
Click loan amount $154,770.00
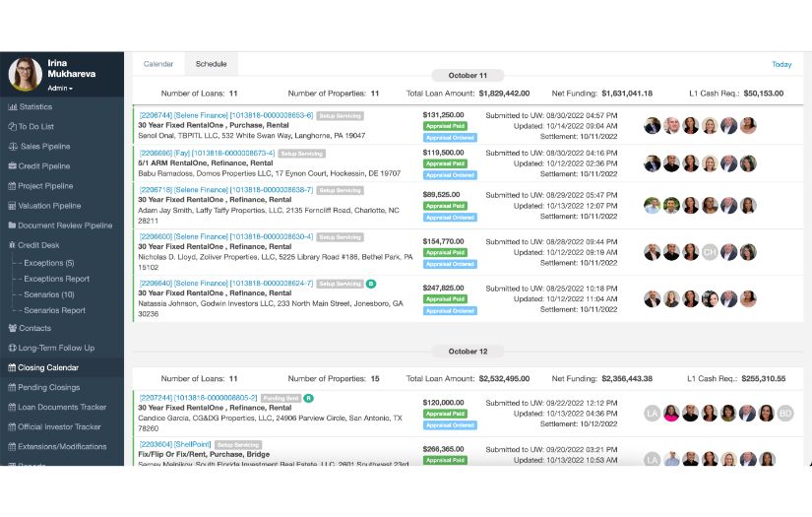(x=443, y=241)
